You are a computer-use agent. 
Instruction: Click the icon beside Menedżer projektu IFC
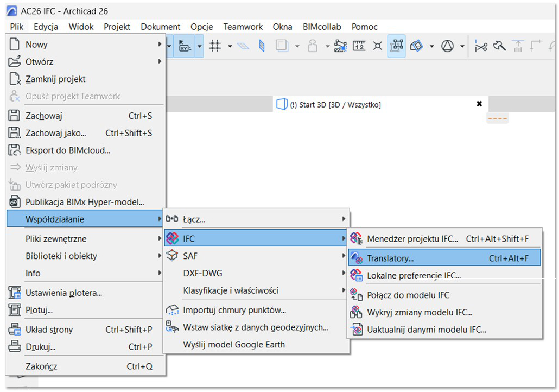[x=356, y=238]
